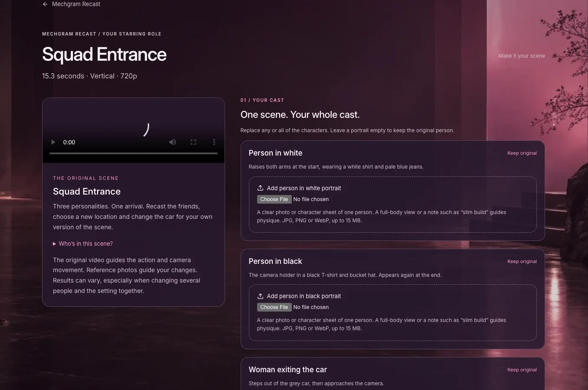Viewport: 588px width, 390px height.
Task: Seek on the video progress bar
Action: click(134, 153)
